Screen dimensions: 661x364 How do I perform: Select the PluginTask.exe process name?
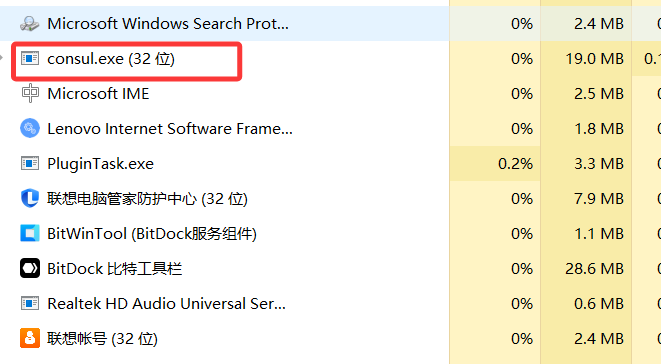click(x=100, y=164)
